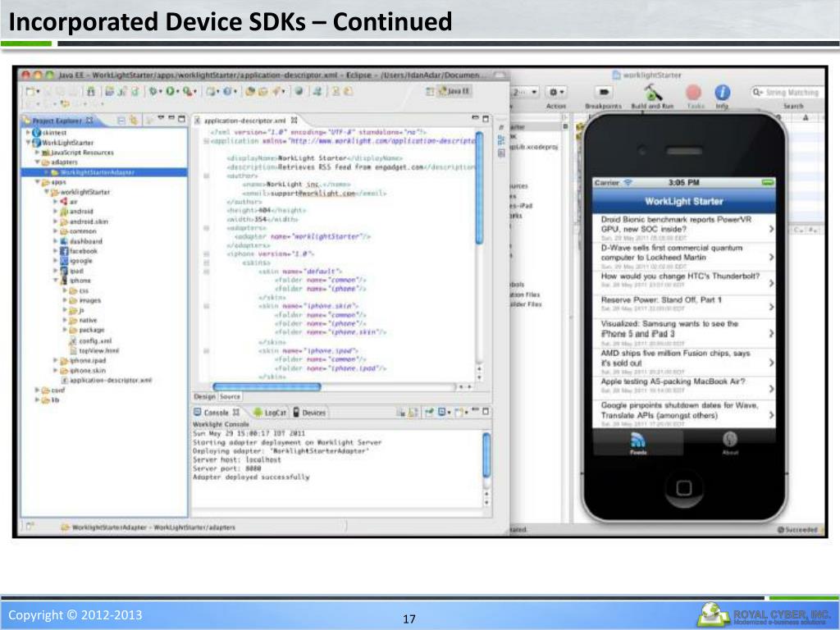Click the editor vertical scrollbar thumb
The image size is (840, 630).
click(x=479, y=188)
